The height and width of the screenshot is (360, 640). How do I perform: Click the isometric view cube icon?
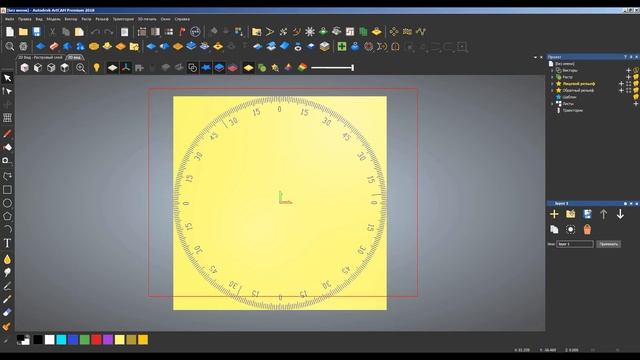click(24, 68)
